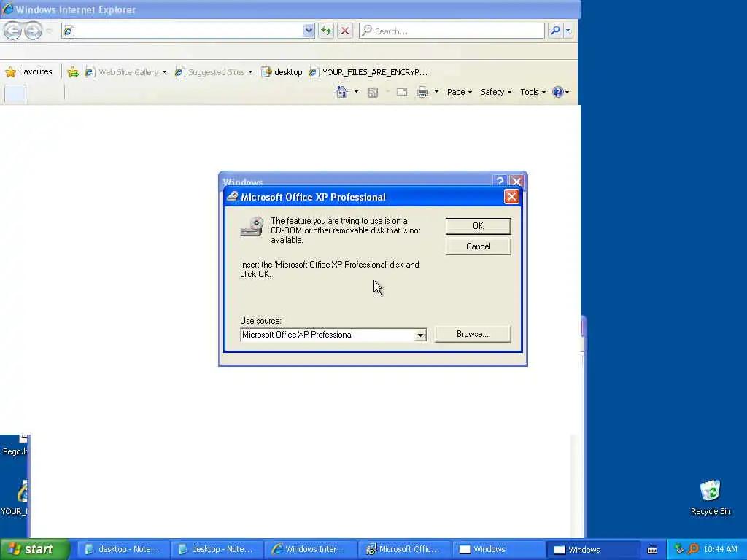Viewport: 747px width, 560px height.
Task: Switch to first desktop - Notepad taskbar item
Action: tap(122, 550)
